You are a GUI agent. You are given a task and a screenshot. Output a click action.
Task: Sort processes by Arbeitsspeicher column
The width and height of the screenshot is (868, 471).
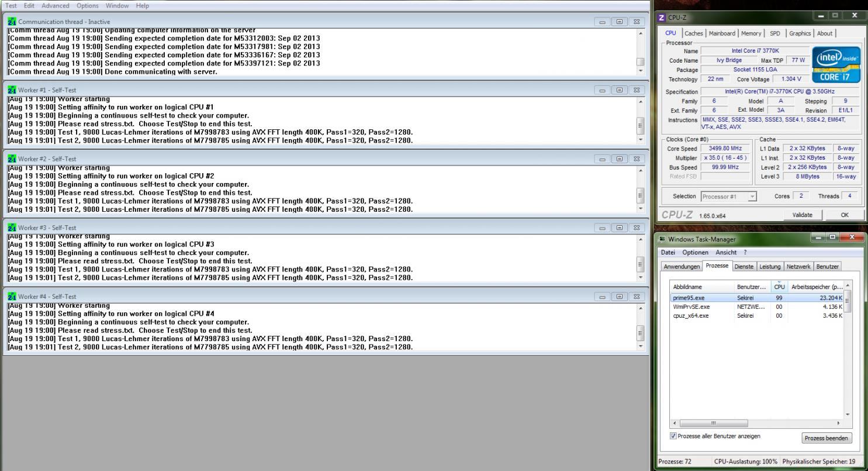pos(816,287)
